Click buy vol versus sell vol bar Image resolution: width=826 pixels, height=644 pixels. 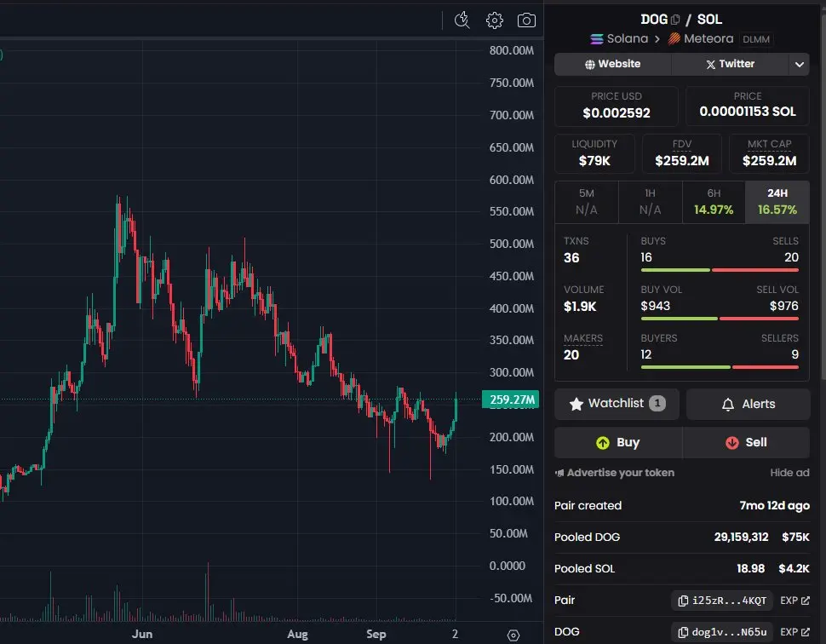(x=720, y=319)
